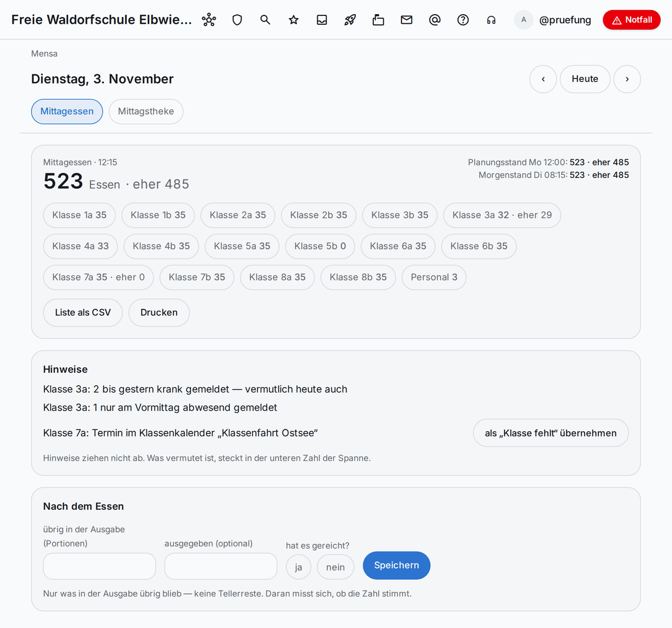Click the red Notfall button
Viewport: 672px width, 628px height.
pos(631,20)
